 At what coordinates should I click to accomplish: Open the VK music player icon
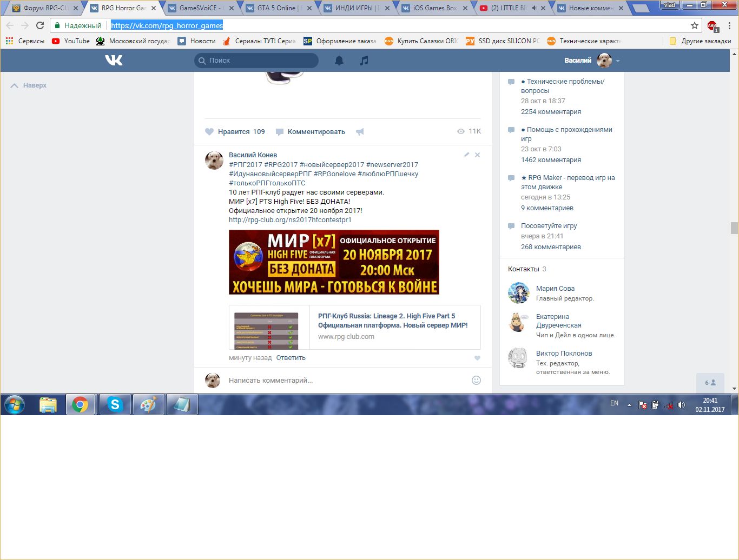(x=364, y=61)
